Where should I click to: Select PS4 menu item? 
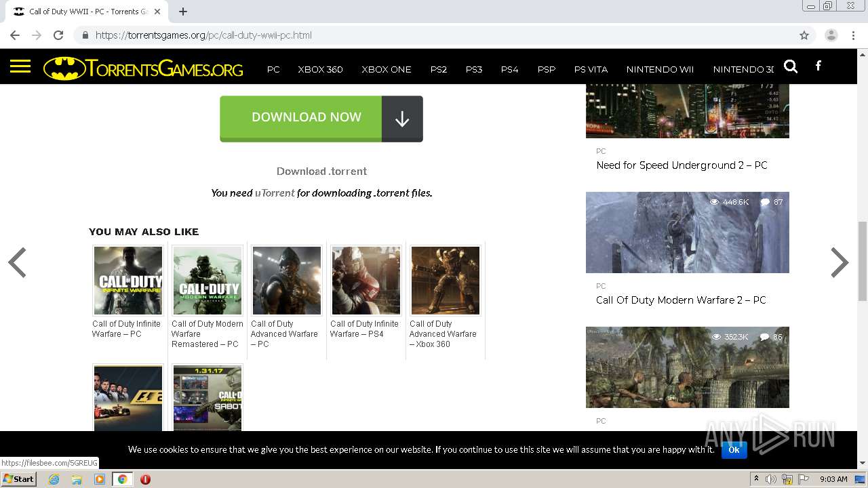click(x=509, y=69)
